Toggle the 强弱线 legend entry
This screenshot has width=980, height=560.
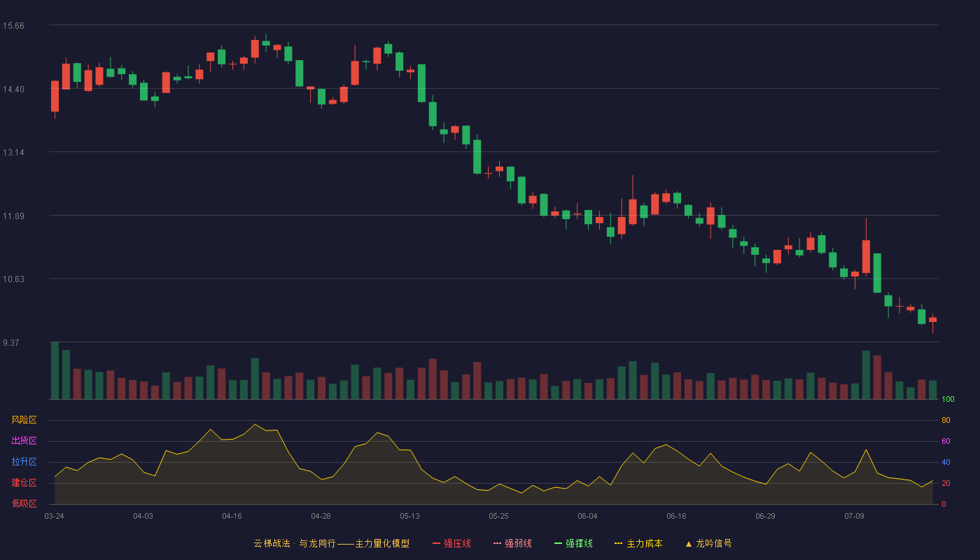pos(512,543)
